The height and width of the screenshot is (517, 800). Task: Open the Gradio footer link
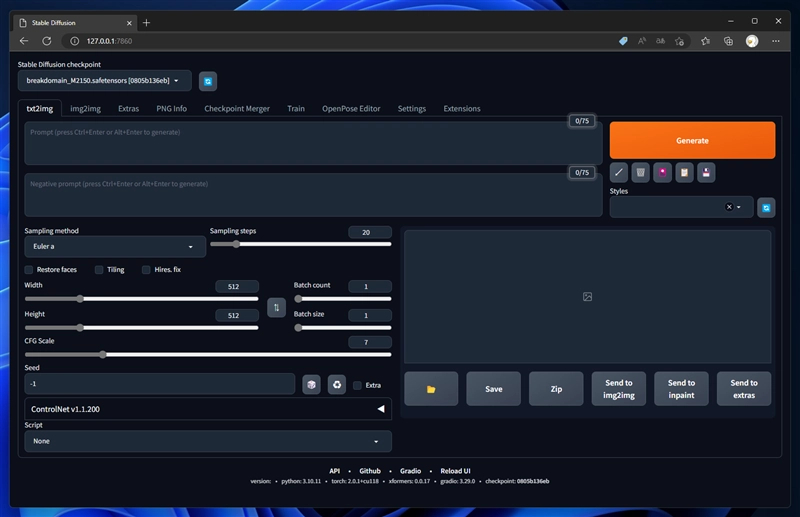click(410, 471)
